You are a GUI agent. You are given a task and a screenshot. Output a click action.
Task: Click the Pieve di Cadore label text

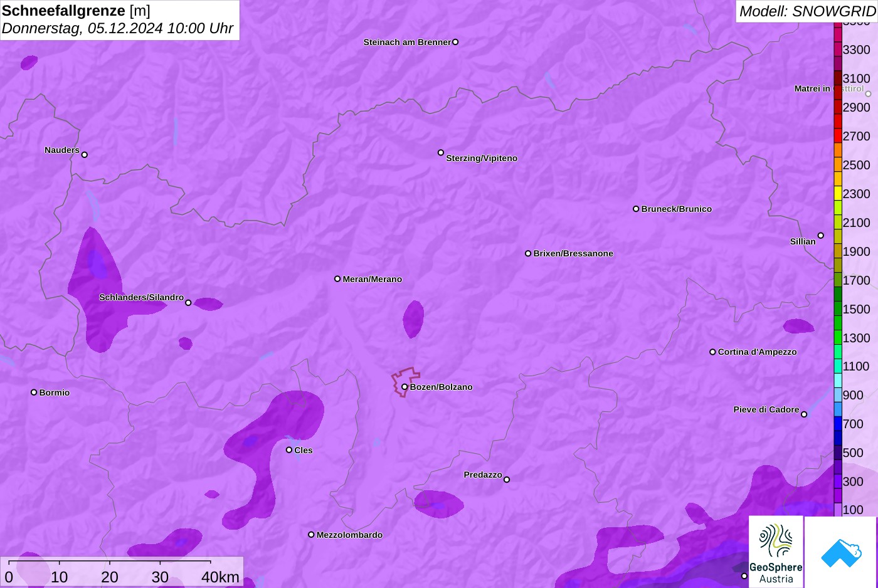(766, 409)
